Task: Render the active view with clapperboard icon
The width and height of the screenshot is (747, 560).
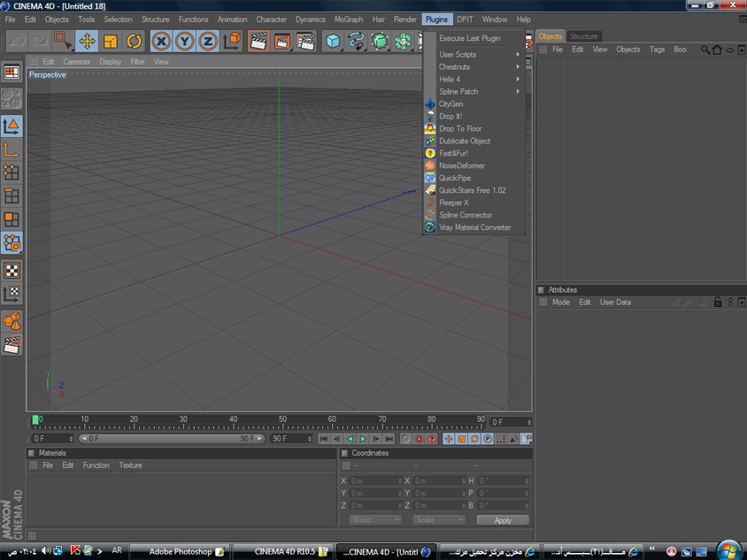Action: click(x=258, y=41)
